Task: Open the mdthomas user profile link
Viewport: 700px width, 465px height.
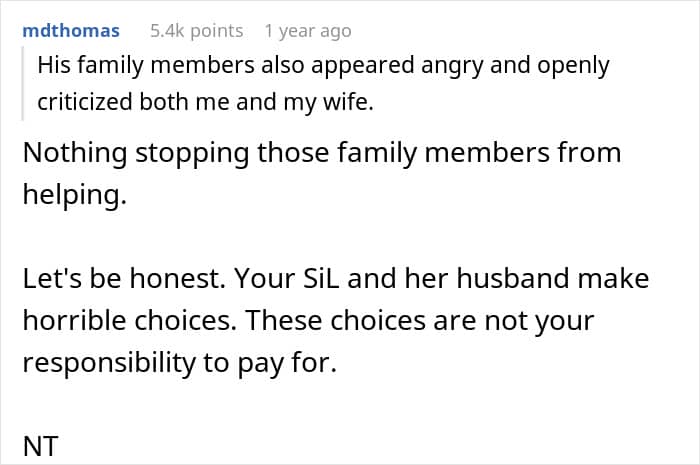Action: point(71,31)
